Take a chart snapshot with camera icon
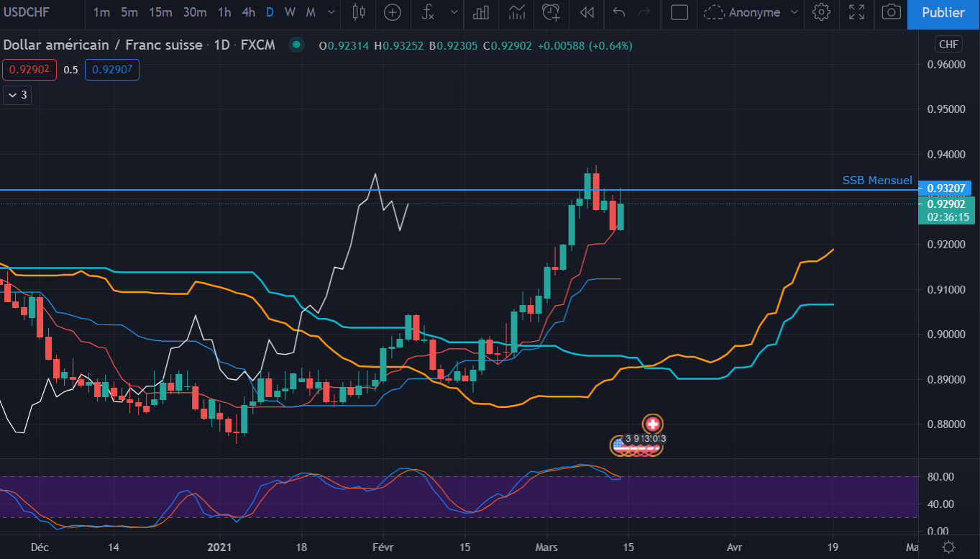This screenshot has height=559, width=980. click(x=892, y=12)
